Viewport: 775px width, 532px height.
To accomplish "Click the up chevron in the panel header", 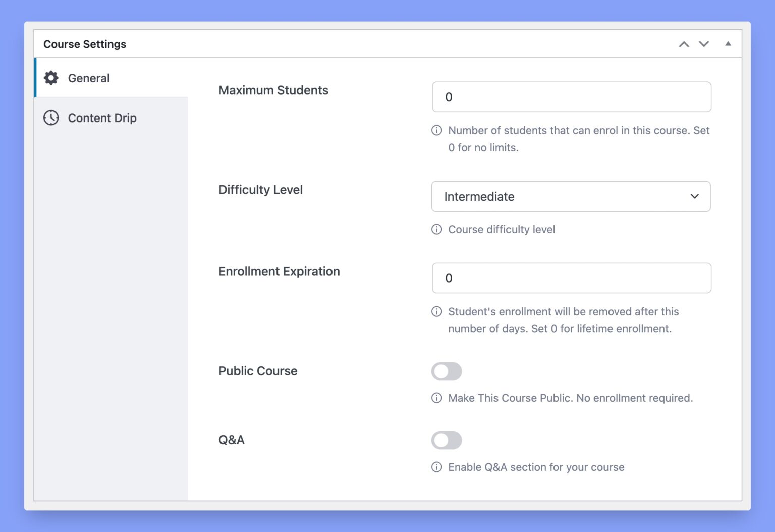I will pyautogui.click(x=684, y=44).
